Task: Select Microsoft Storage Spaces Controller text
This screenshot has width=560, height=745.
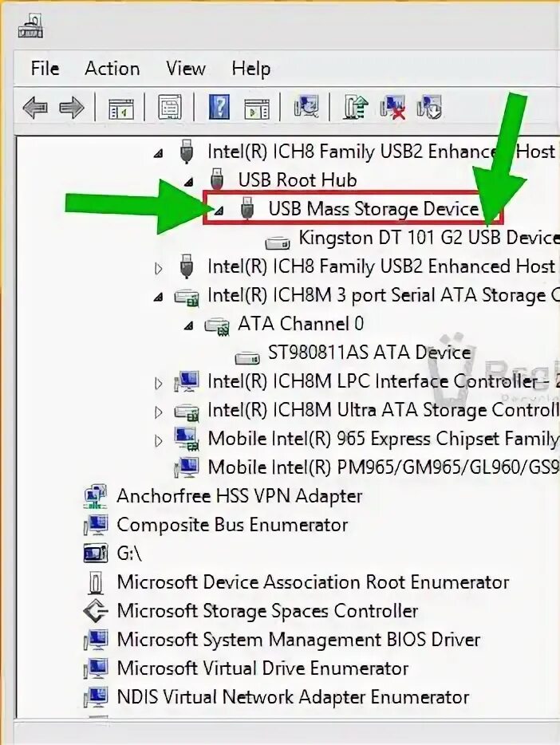Action: (267, 611)
